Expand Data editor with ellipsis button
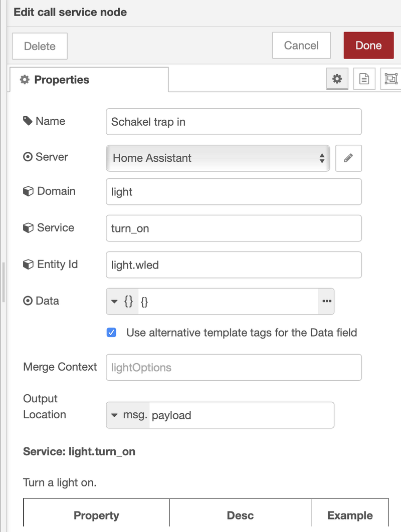Viewport: 401px width, 532px height. tap(327, 301)
